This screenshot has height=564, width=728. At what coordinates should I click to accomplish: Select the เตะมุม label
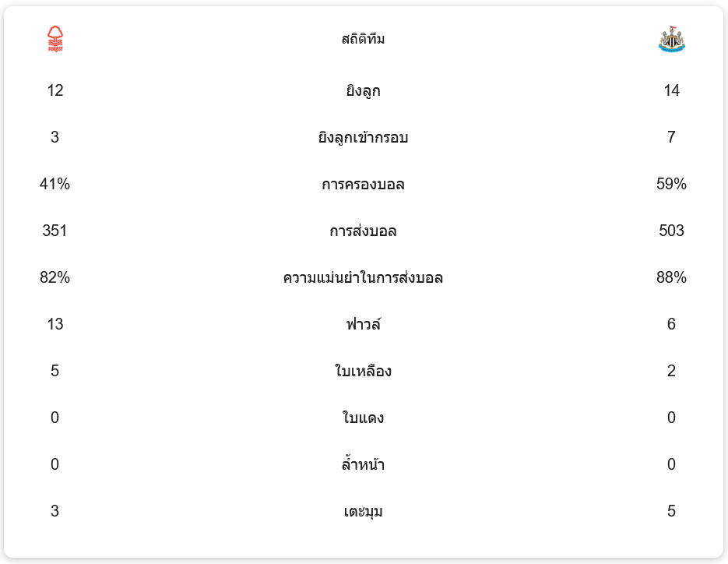[363, 512]
